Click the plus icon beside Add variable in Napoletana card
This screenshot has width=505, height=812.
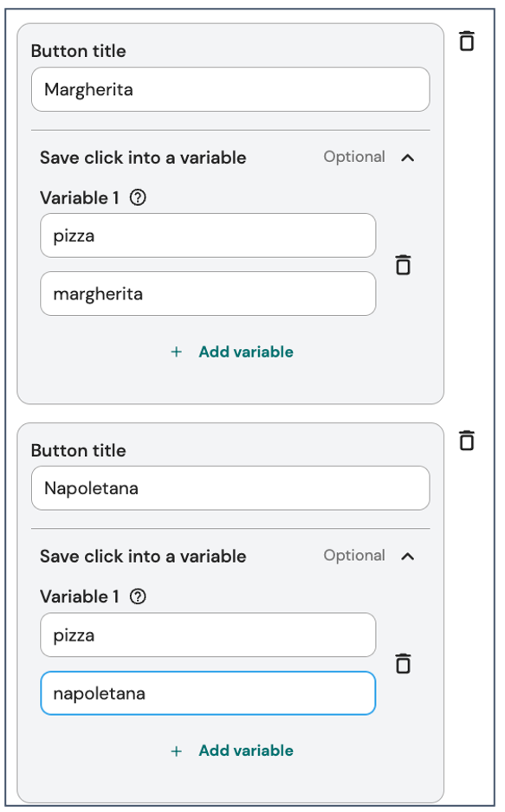pyautogui.click(x=177, y=751)
